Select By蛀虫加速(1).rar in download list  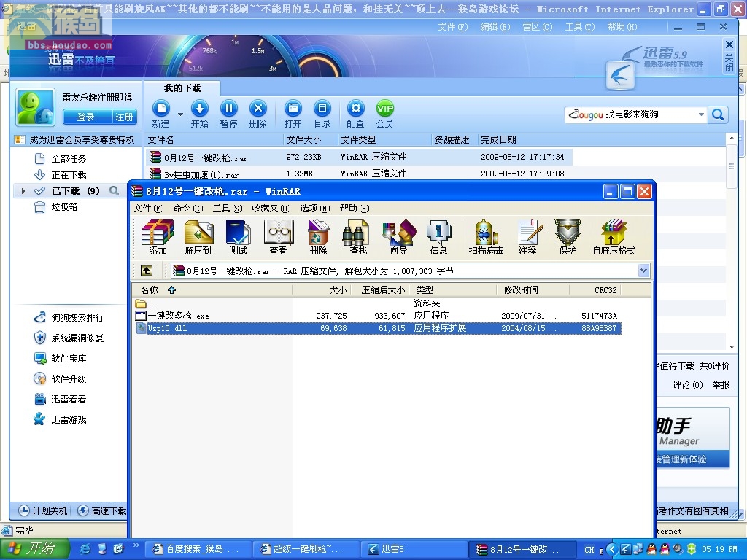tap(201, 175)
